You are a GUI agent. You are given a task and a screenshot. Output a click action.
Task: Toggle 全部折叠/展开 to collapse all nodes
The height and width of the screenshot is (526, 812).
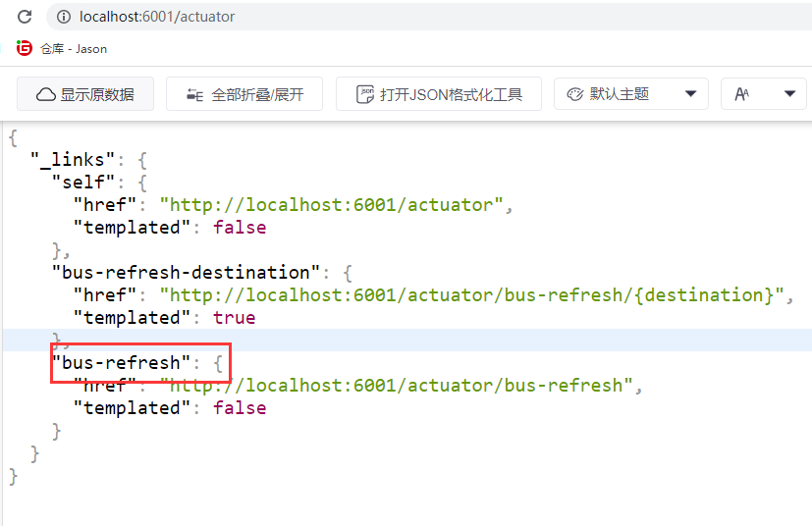click(244, 94)
